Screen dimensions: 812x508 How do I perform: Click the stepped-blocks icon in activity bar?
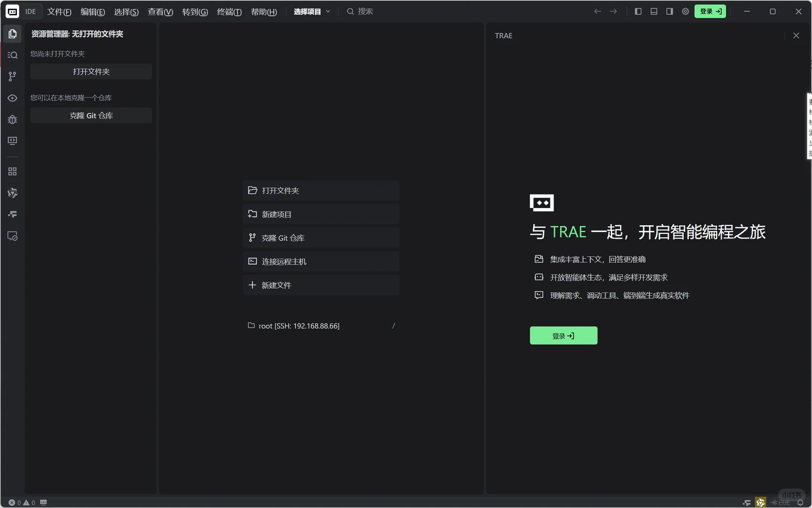(12, 214)
